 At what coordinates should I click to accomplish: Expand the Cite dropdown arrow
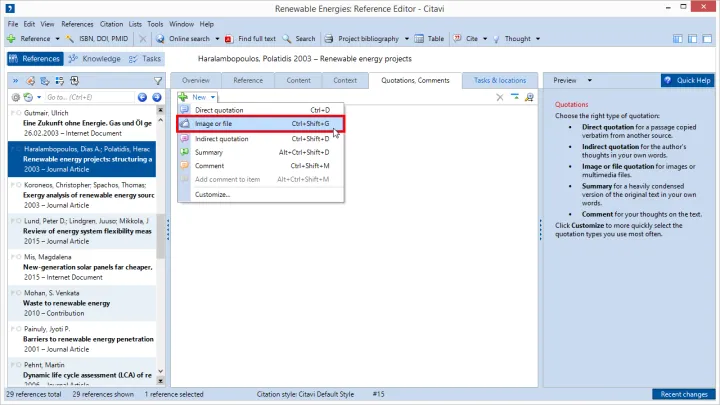[x=485, y=39]
